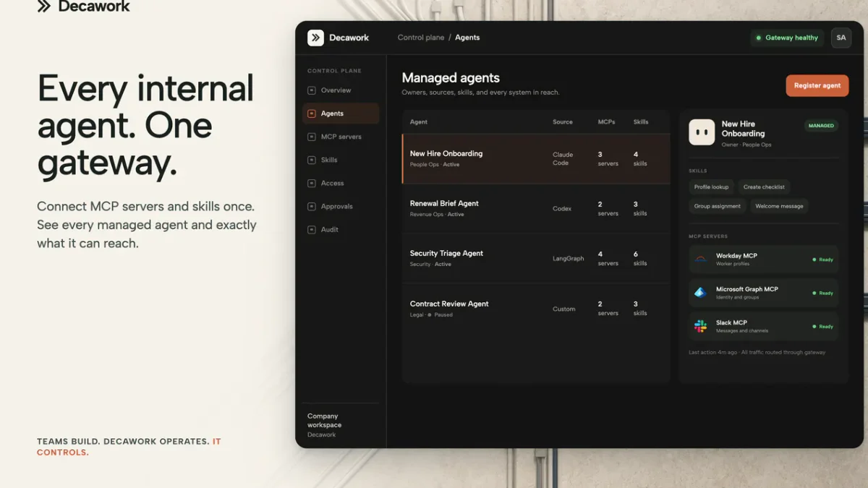Click the Custom source cell
The width and height of the screenshot is (868, 488).
[564, 309]
